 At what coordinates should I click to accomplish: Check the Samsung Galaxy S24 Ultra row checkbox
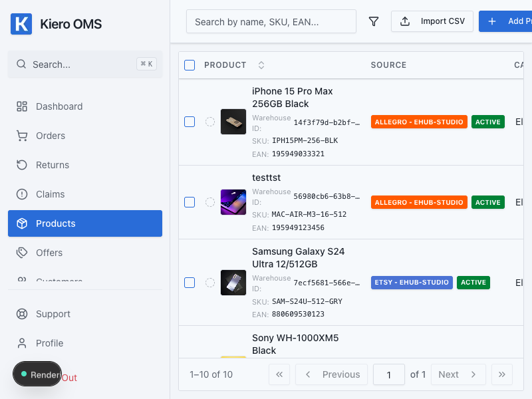[x=190, y=283]
